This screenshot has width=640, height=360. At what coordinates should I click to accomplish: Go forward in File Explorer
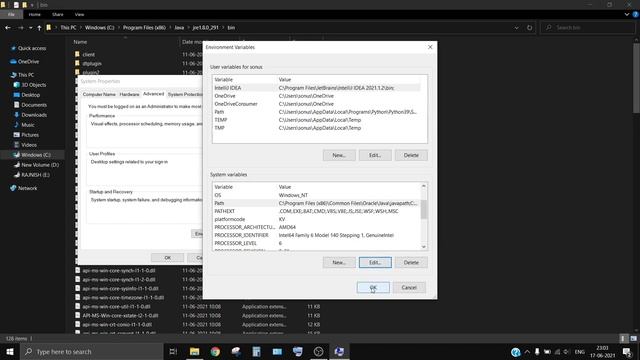point(20,28)
